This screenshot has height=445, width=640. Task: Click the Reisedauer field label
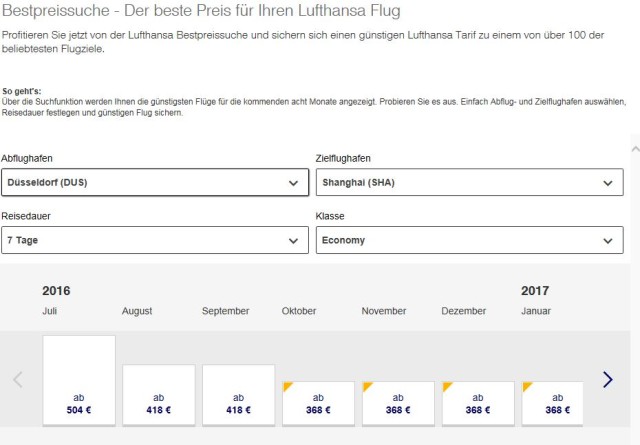pyautogui.click(x=26, y=216)
